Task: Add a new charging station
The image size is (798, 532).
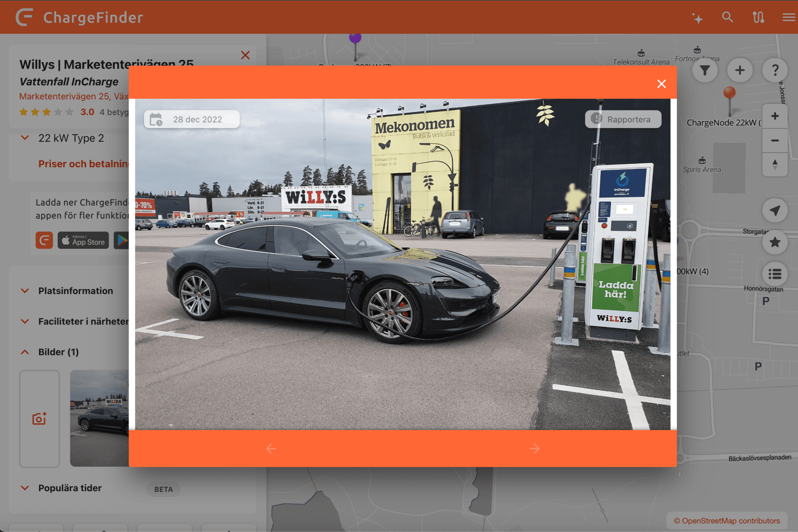Action: click(740, 70)
